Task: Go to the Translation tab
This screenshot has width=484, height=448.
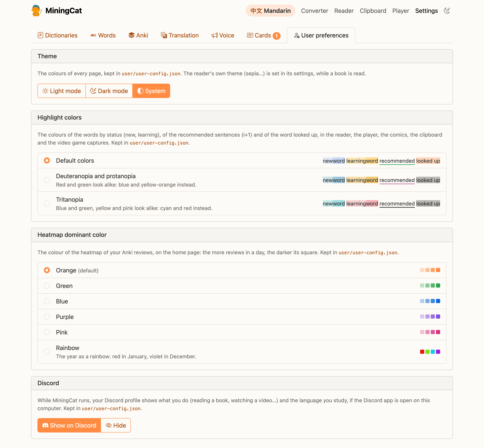Action: pyautogui.click(x=180, y=35)
